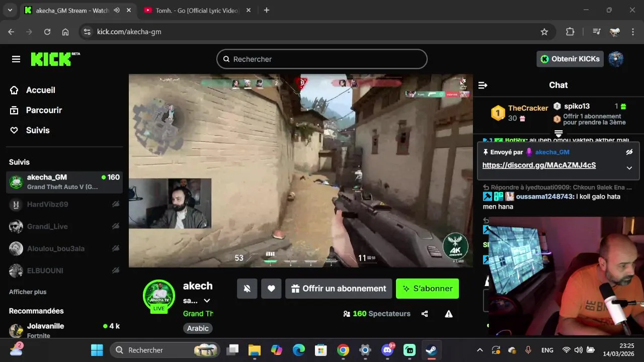Hide the pinned Discord message

(629, 152)
